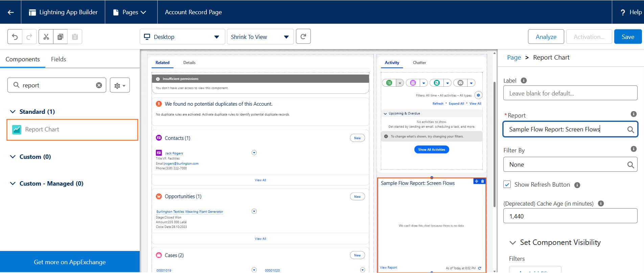Open new task dropdown arrow

(400, 83)
